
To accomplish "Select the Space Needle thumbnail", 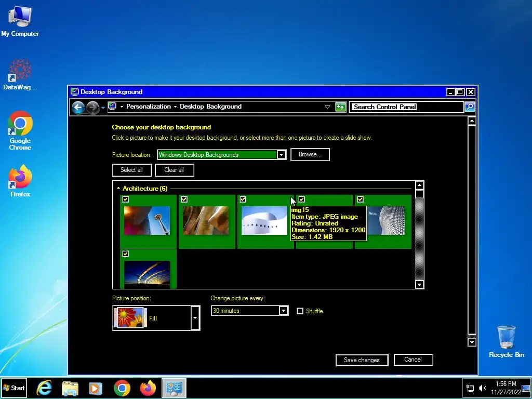I will tap(147, 220).
